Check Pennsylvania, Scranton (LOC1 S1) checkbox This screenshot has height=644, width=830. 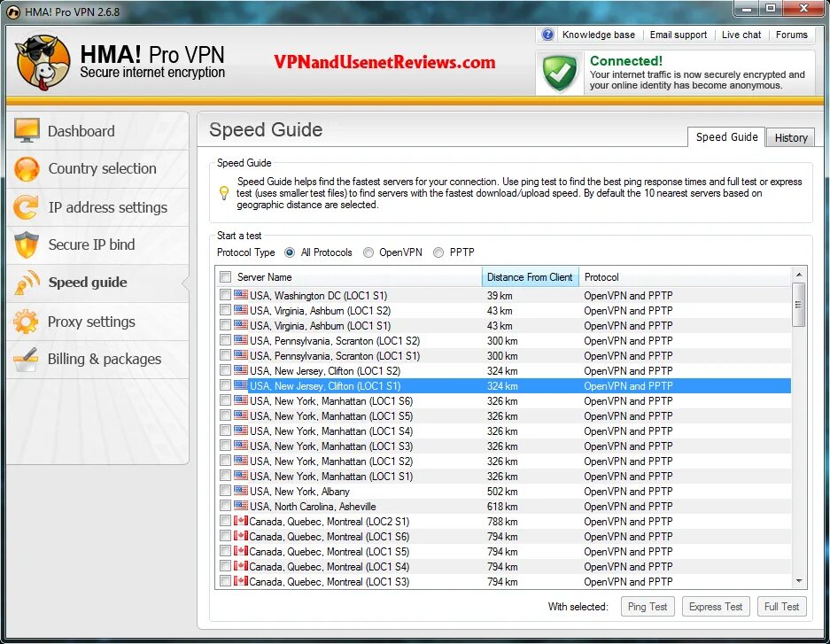(x=226, y=355)
